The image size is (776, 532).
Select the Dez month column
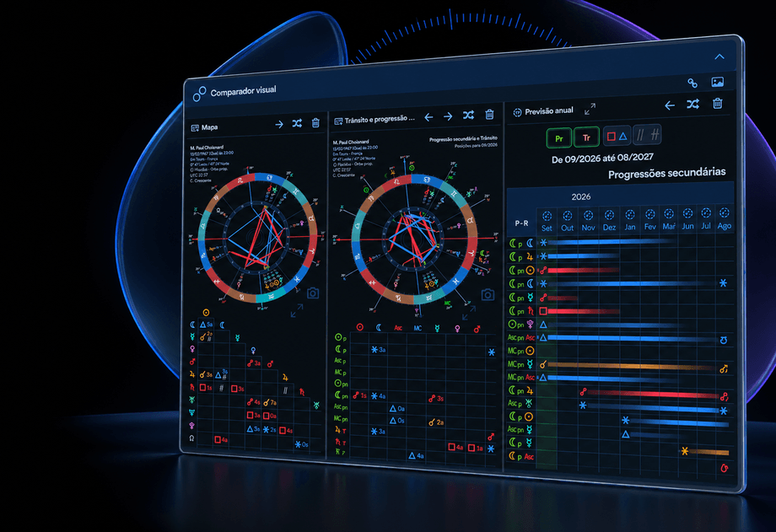(609, 220)
